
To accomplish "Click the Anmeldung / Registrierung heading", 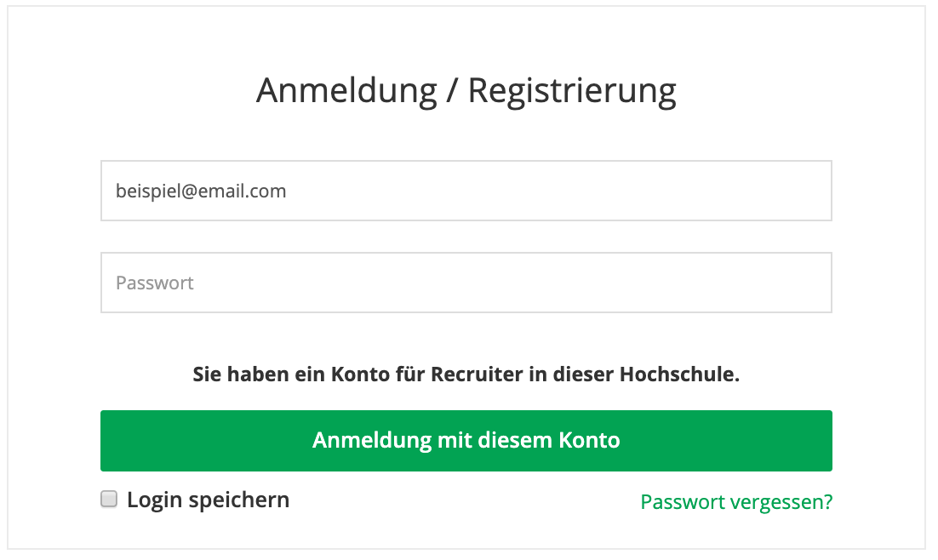I will [466, 91].
